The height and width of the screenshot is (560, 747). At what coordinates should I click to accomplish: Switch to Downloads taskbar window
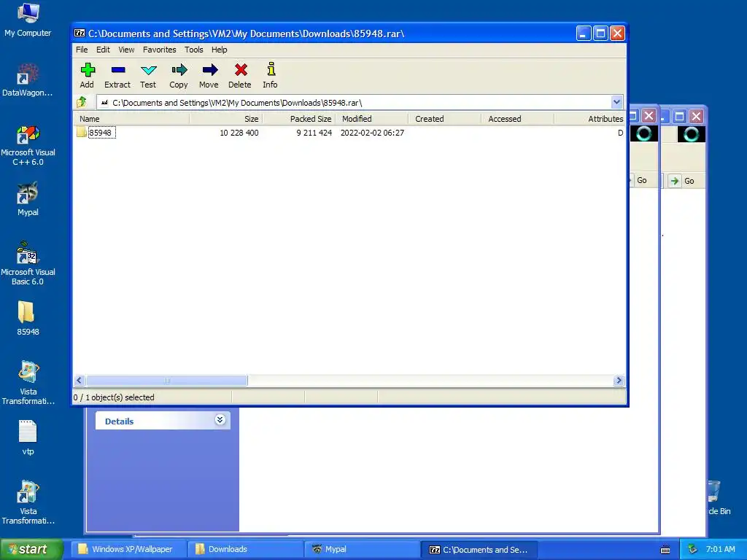point(245,549)
